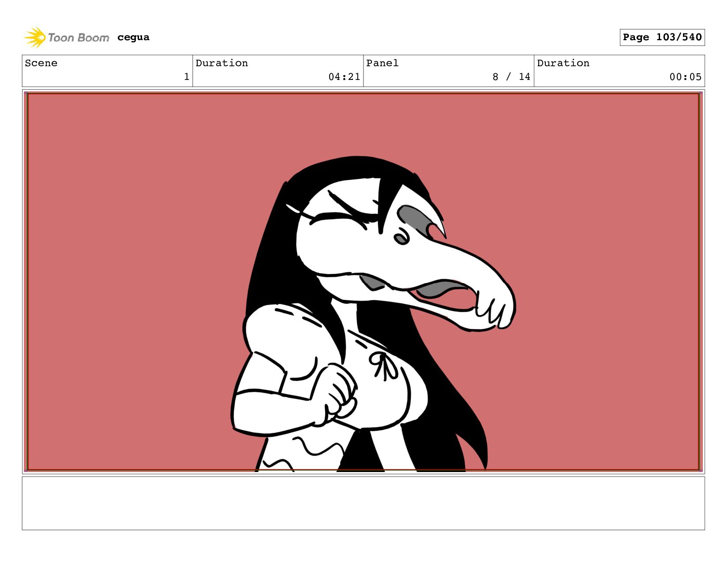Click the 'Page 103/540' indicator
Image resolution: width=728 pixels, height=563 pixels.
pyautogui.click(x=662, y=37)
